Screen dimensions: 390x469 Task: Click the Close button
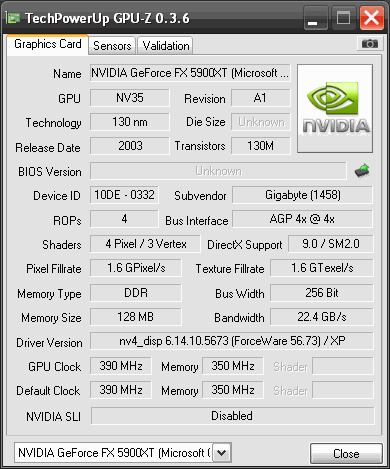[346, 454]
